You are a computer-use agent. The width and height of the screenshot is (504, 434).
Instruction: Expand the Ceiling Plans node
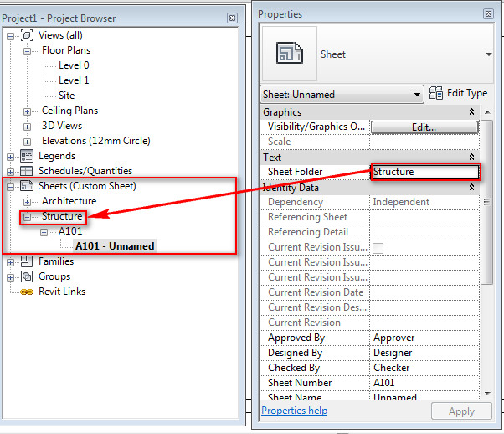[x=28, y=111]
